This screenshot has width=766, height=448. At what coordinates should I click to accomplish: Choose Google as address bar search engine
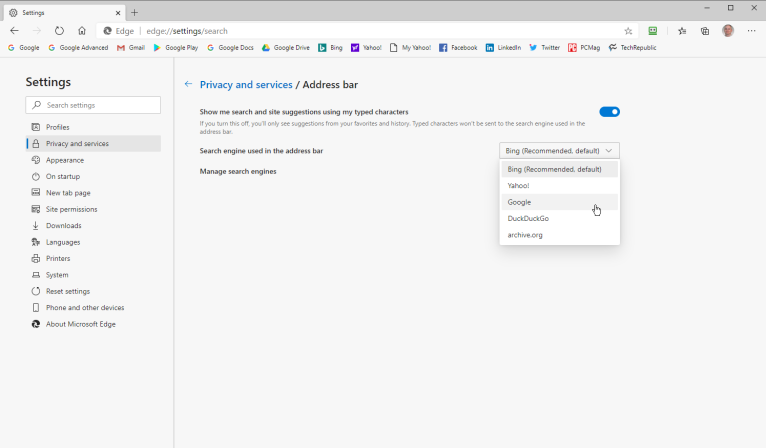[x=559, y=202]
